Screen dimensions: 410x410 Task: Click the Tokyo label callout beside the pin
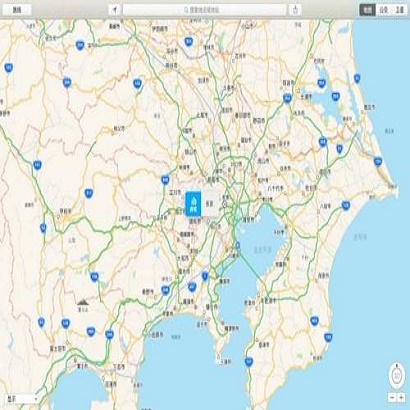click(210, 203)
